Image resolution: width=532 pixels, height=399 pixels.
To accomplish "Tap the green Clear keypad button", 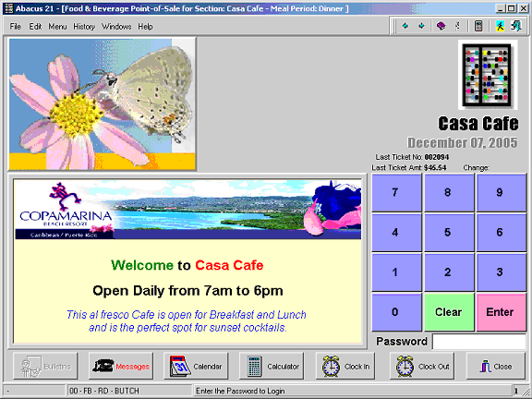I will (x=449, y=312).
